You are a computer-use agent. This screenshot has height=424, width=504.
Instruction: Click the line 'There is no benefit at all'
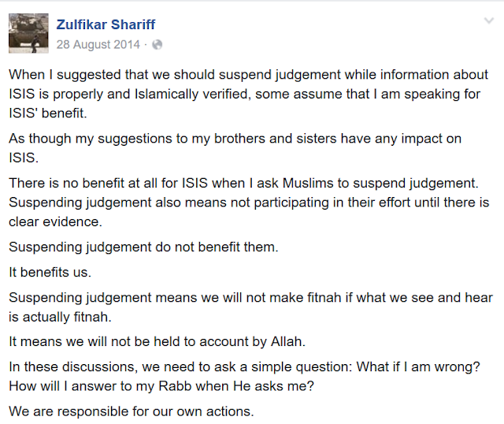click(x=243, y=184)
